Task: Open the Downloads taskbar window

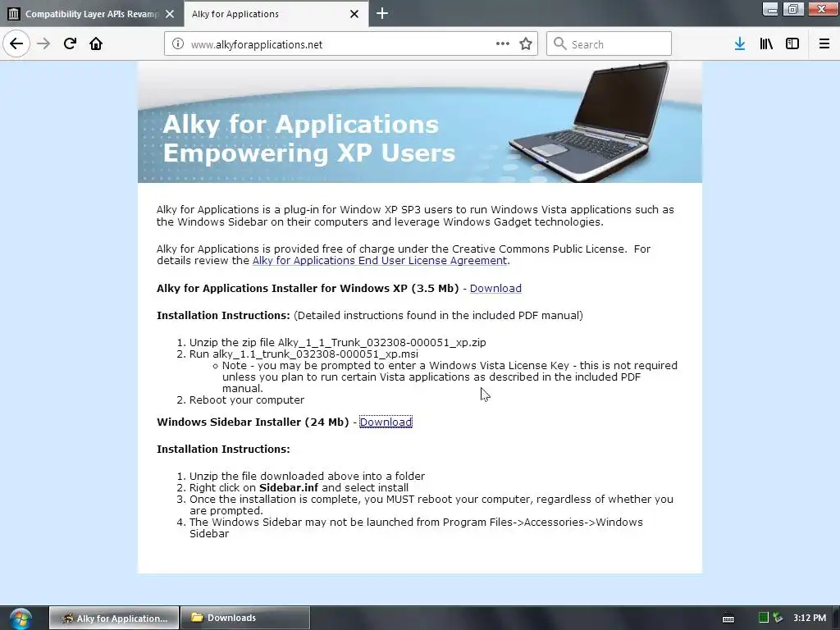Action: coord(245,619)
